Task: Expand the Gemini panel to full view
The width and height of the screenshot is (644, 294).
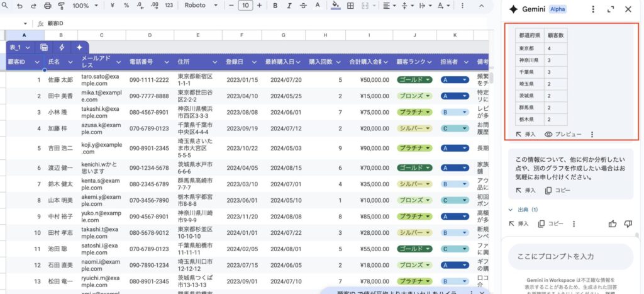Action: [x=611, y=9]
